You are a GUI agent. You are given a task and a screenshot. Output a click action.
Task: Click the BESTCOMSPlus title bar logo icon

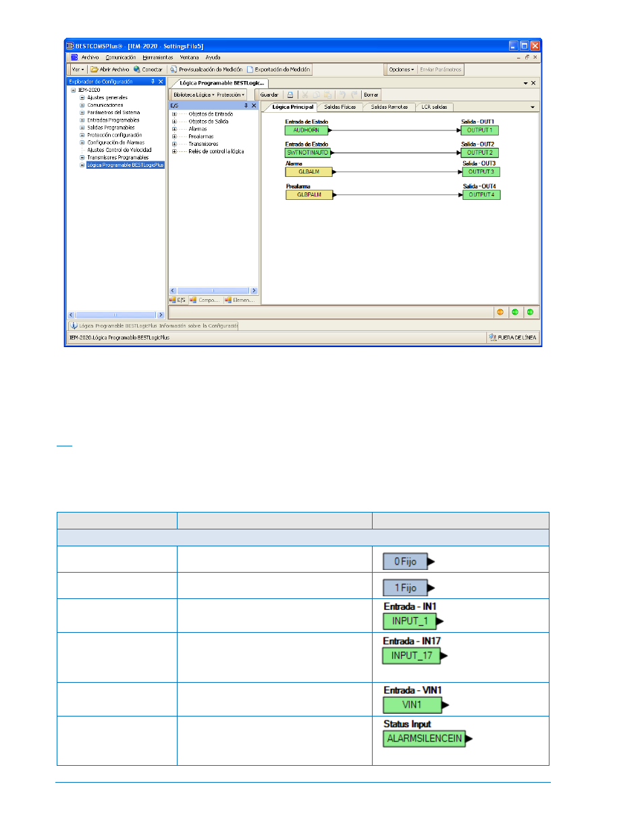click(70, 46)
